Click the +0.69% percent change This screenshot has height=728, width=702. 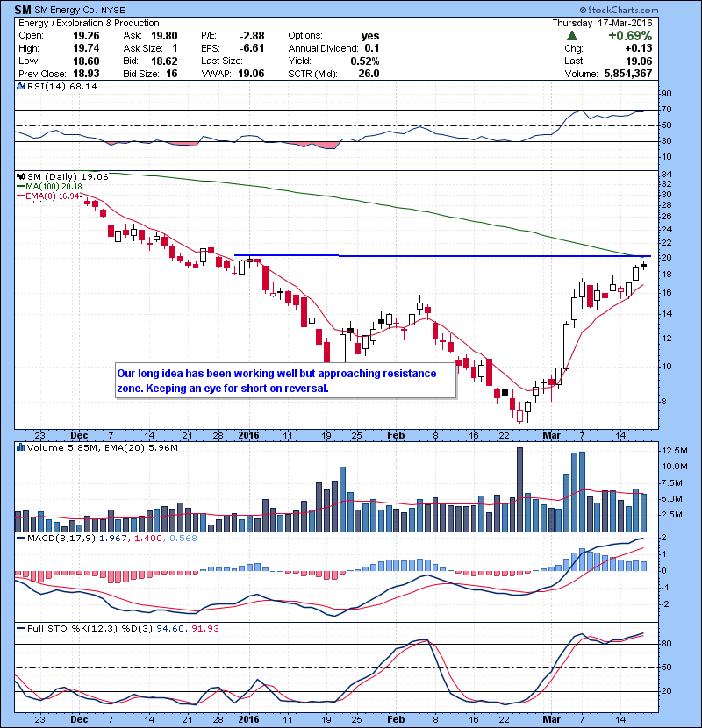630,36
